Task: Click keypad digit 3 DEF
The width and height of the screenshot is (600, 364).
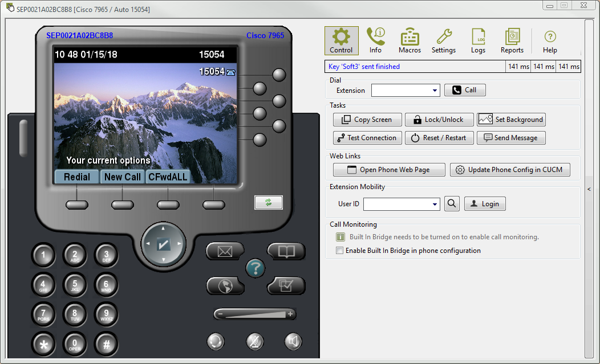Action: tap(107, 255)
